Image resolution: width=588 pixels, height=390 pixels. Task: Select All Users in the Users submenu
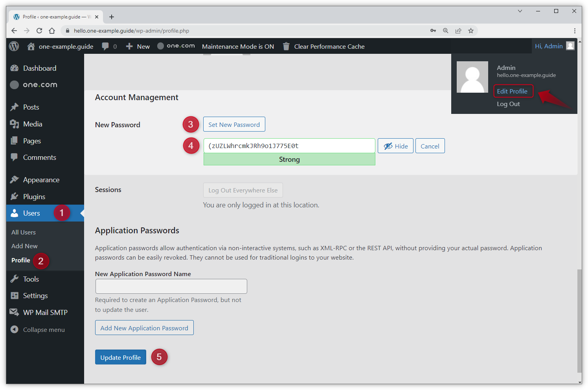[x=24, y=233]
